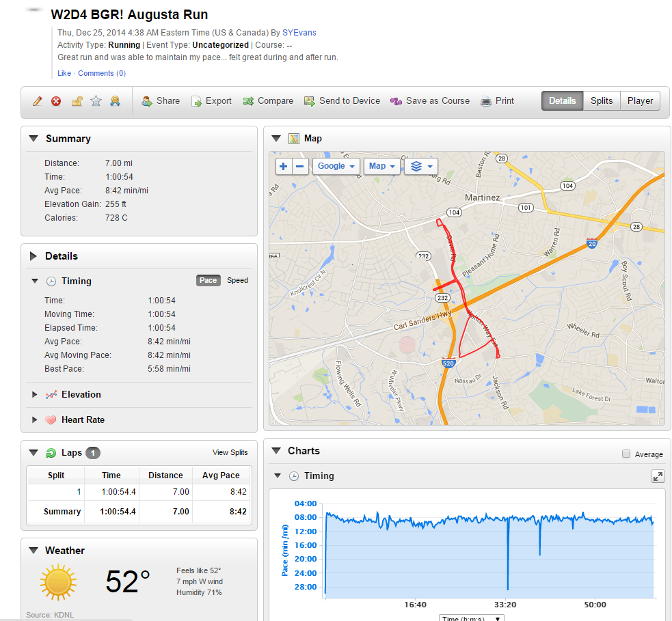Zoom in the map with plus button
Image resolution: width=672 pixels, height=621 pixels.
pos(284,166)
